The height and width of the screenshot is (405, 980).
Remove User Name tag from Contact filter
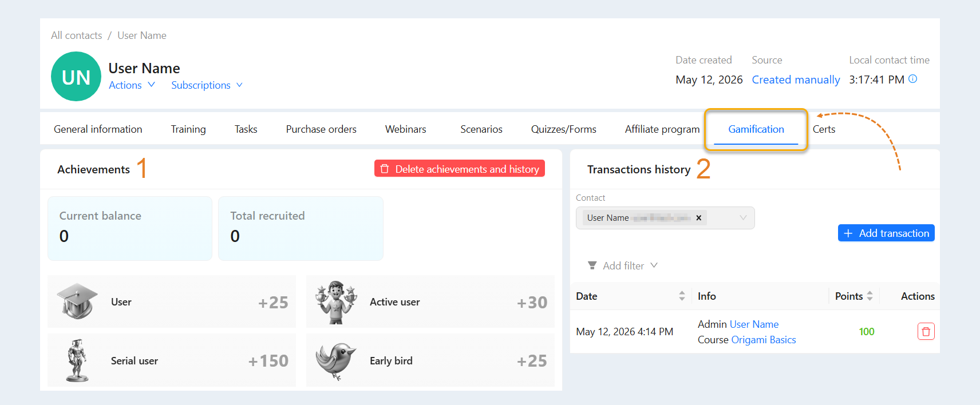click(698, 218)
